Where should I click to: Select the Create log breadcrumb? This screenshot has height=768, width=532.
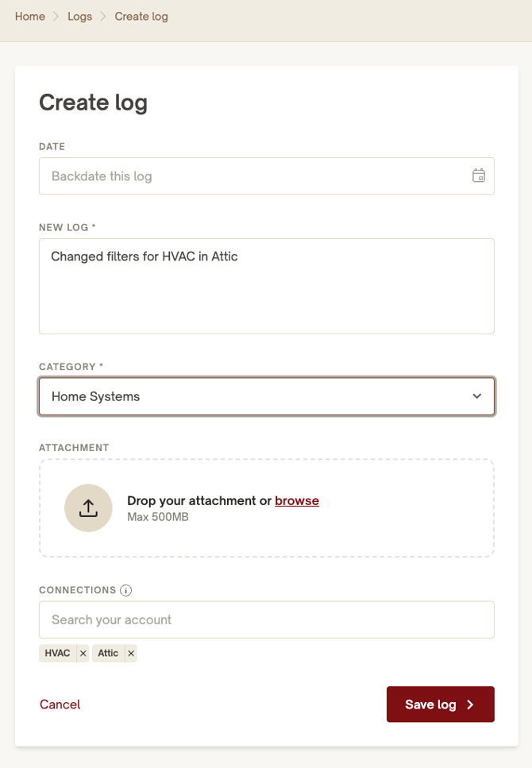point(141,16)
